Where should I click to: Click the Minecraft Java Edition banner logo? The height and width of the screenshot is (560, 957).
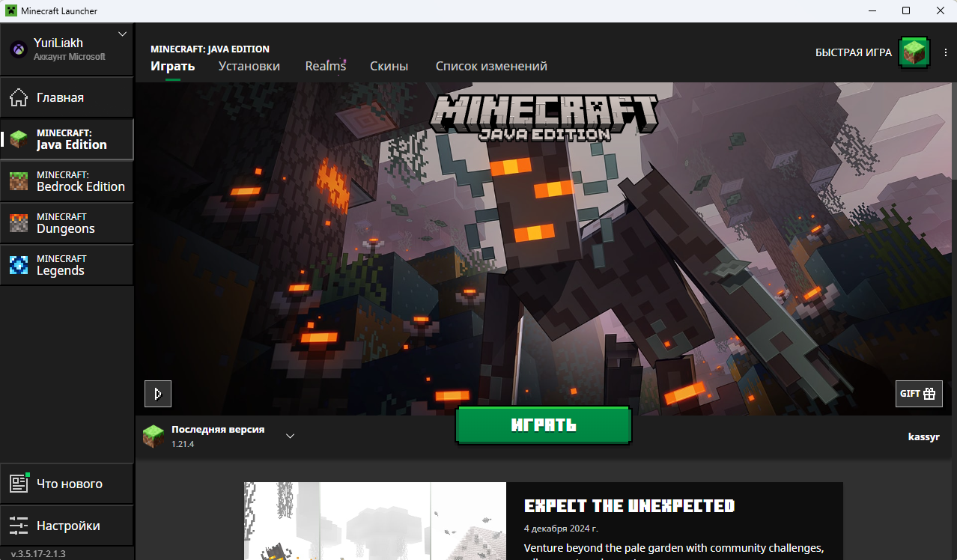pyautogui.click(x=544, y=118)
